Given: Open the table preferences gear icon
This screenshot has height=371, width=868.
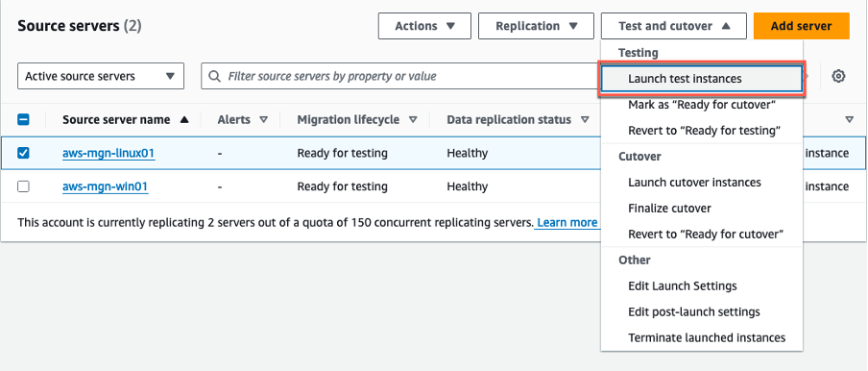Looking at the screenshot, I should coord(838,76).
